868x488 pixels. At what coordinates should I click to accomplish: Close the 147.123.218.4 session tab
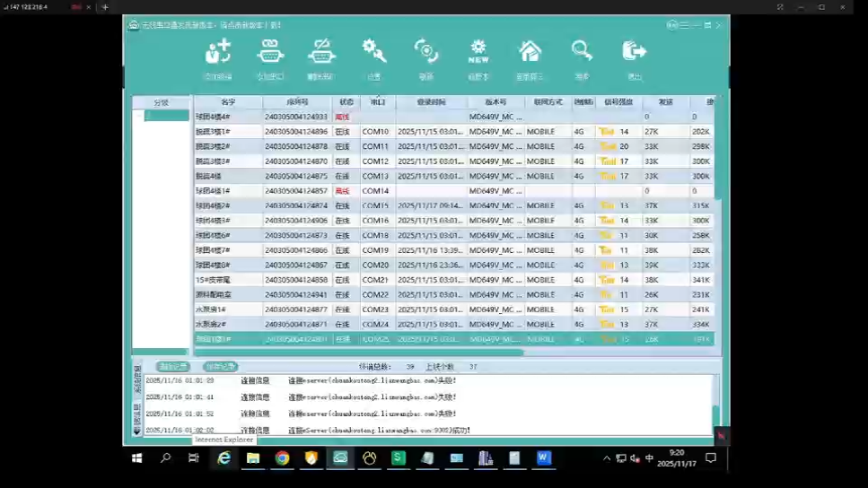pyautogui.click(x=89, y=7)
